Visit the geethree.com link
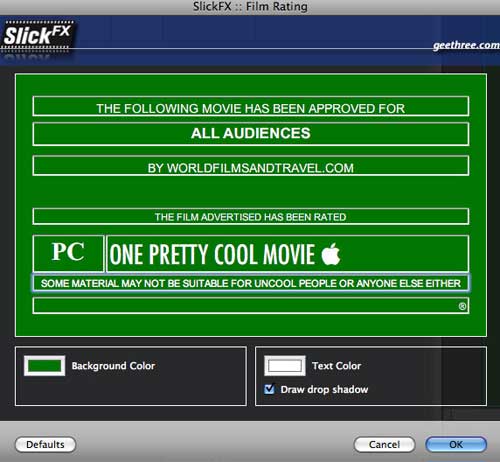 (x=466, y=45)
